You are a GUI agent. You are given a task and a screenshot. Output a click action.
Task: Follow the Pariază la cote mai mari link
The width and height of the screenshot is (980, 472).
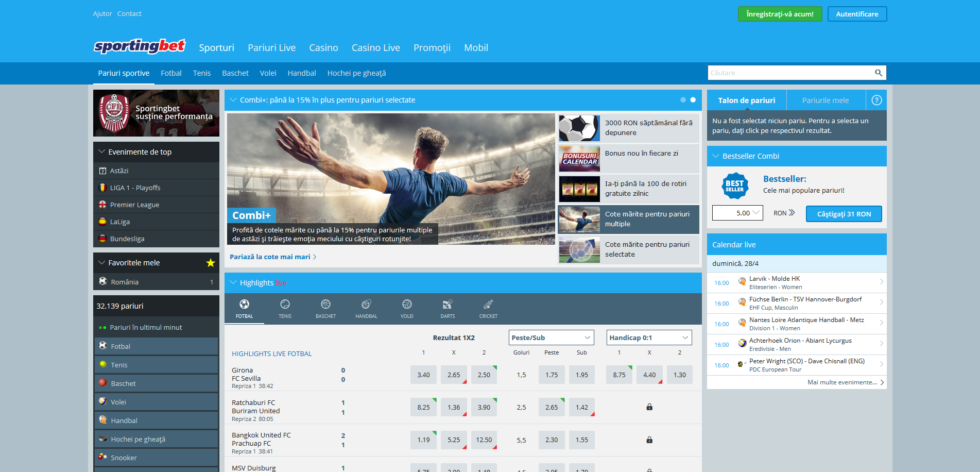point(273,257)
